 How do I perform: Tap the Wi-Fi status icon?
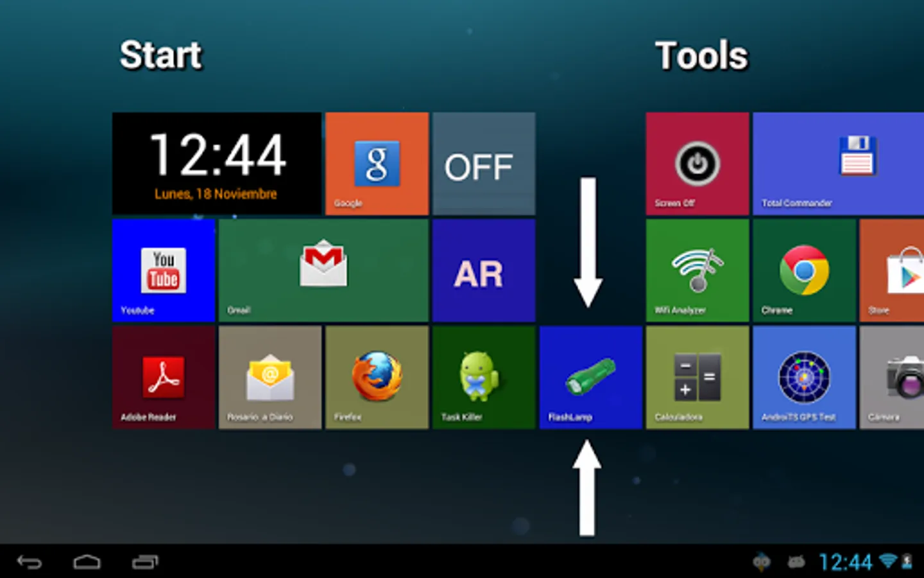[x=888, y=561]
